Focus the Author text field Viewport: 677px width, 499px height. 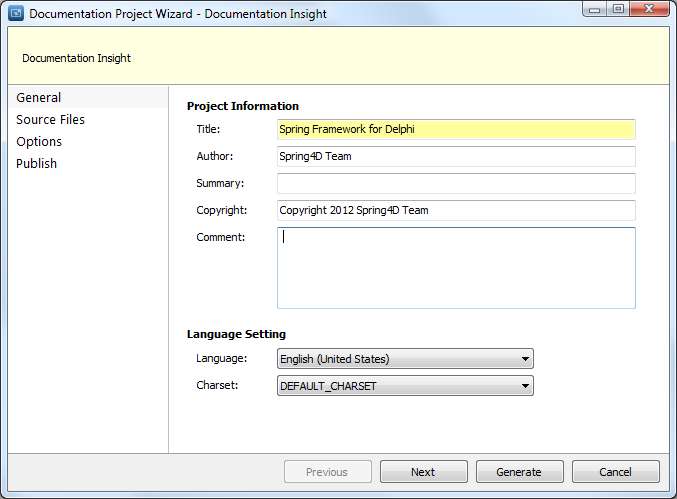pos(456,156)
